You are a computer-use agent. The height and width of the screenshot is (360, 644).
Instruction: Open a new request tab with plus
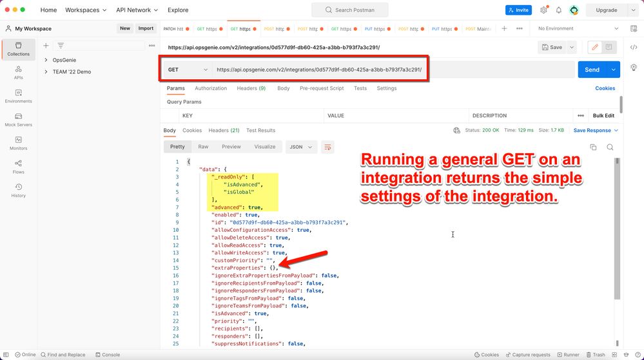pos(504,28)
